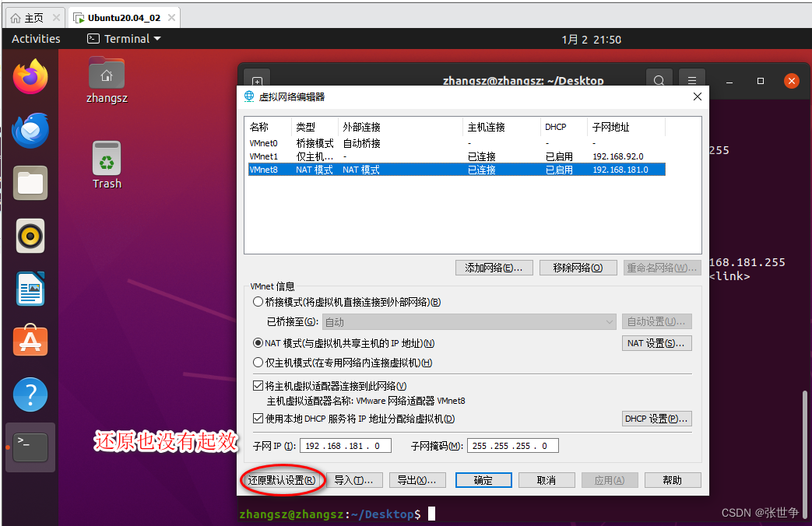The height and width of the screenshot is (526, 812).
Task: Open the Files manager from the dock
Action: [x=30, y=183]
